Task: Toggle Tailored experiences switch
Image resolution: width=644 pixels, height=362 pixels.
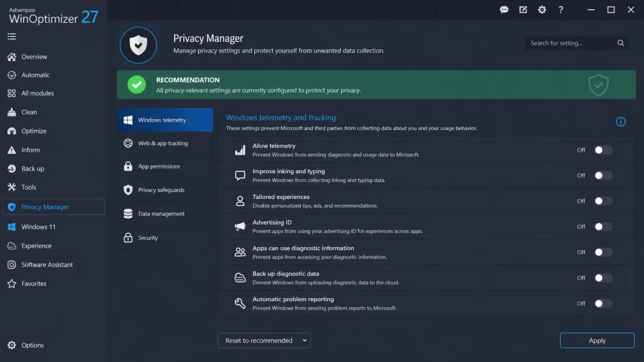Action: pos(603,201)
